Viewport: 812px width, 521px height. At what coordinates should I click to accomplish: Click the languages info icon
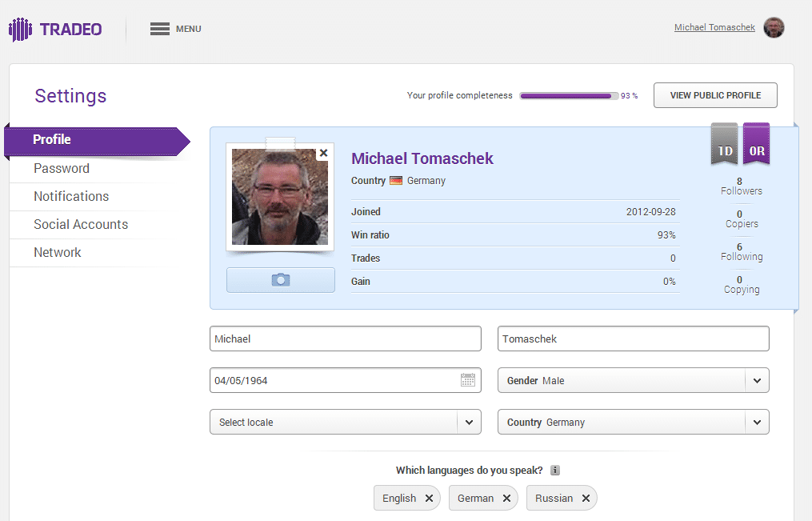[x=555, y=471]
